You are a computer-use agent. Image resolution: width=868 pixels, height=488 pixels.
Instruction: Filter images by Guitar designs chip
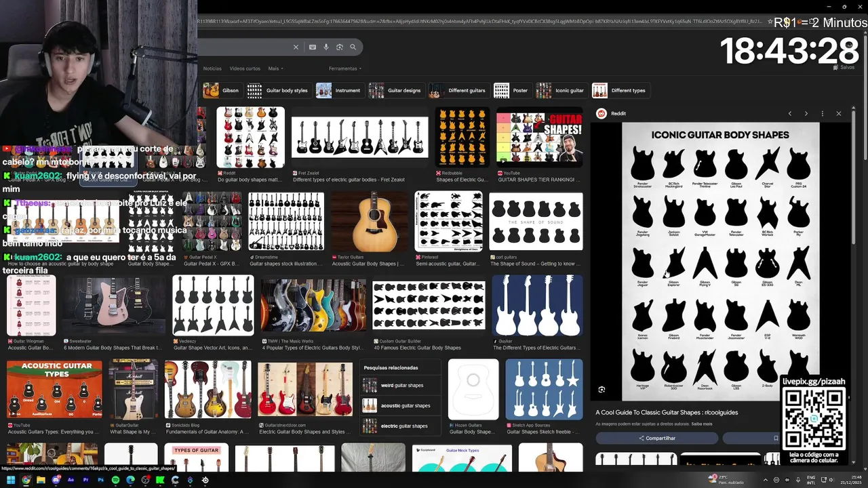[397, 90]
